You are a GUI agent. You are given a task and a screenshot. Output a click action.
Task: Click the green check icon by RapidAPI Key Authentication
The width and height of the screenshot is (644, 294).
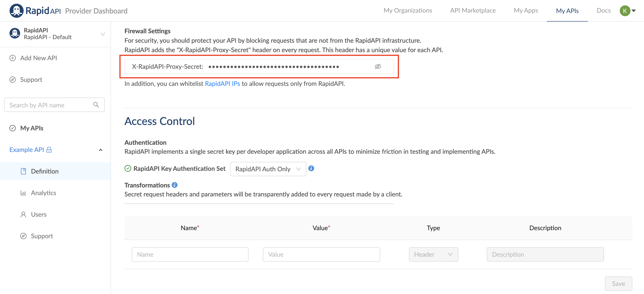click(128, 169)
